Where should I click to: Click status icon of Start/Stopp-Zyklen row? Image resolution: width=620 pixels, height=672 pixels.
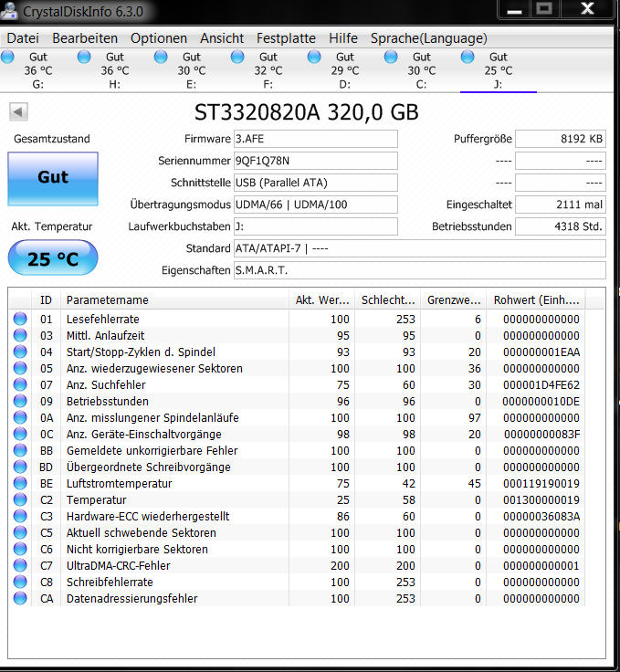tap(20, 352)
